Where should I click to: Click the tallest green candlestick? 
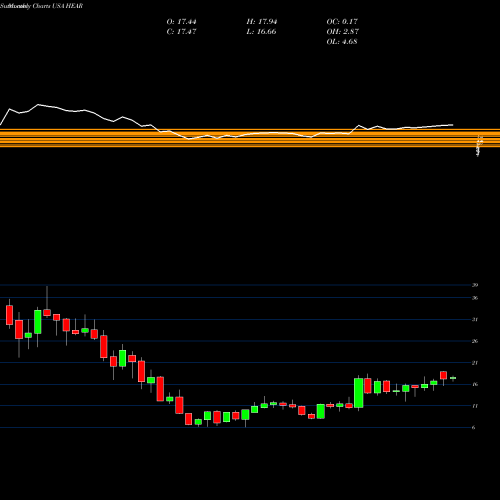point(359,393)
